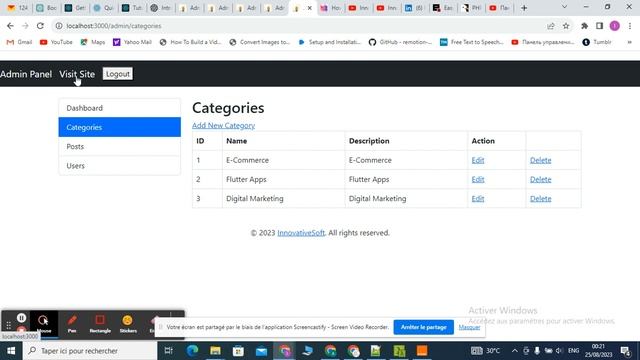This screenshot has width=640, height=360.
Task: Open the Convert Images to bookmark
Action: point(260,42)
